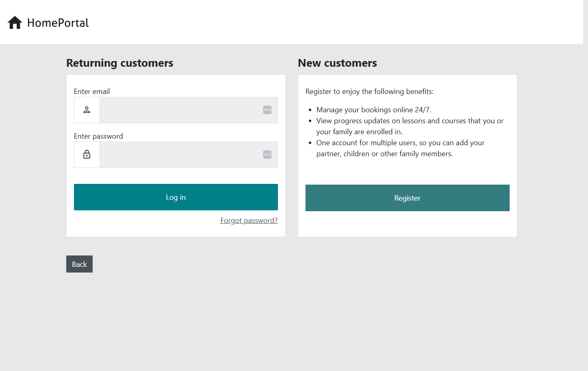Click the HomePortal house logo icon
Screen dimensions: 588x371
(x=15, y=22)
